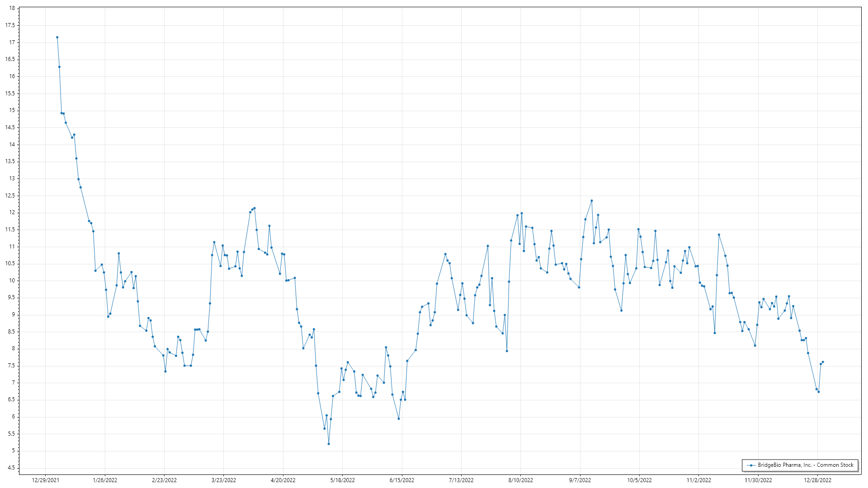Click the 9/7/2022 x-axis date label
Viewport: 868px width, 488px height.
tap(580, 480)
